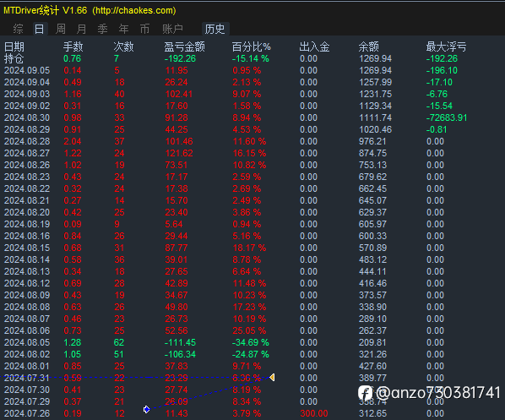Click balance 1257.99
Image resolution: width=505 pixels, height=420 pixels.
click(x=375, y=82)
